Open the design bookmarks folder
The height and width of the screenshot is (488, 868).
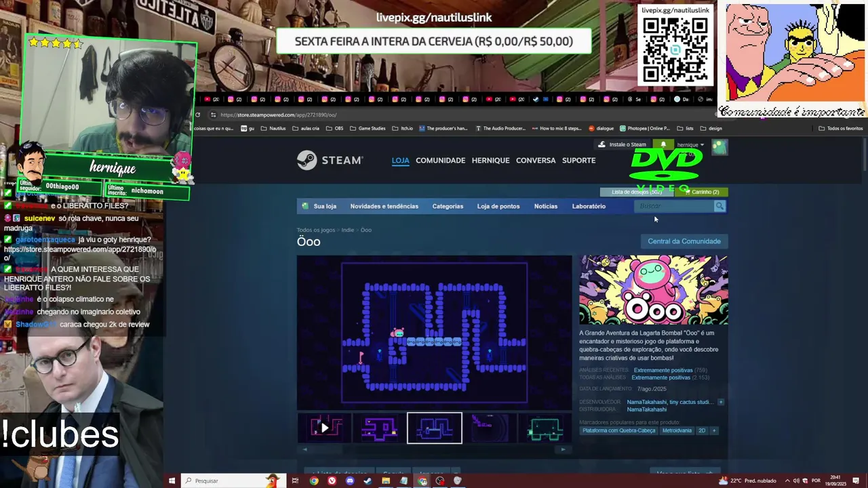pyautogui.click(x=711, y=128)
